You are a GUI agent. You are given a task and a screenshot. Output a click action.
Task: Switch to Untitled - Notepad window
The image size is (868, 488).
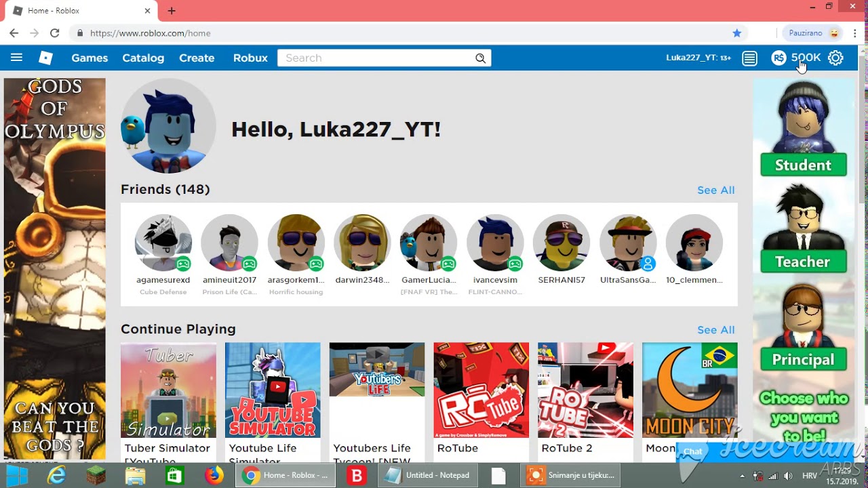[x=429, y=475]
